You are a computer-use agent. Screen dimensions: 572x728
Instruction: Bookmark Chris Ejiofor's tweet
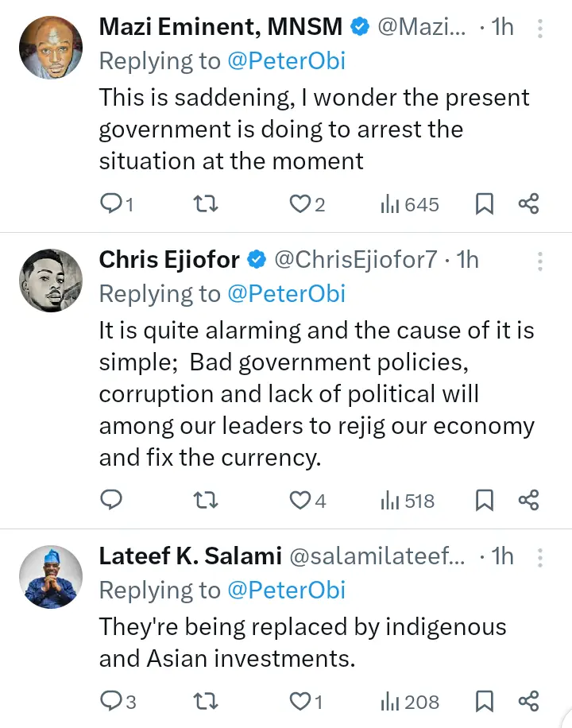[x=484, y=500]
